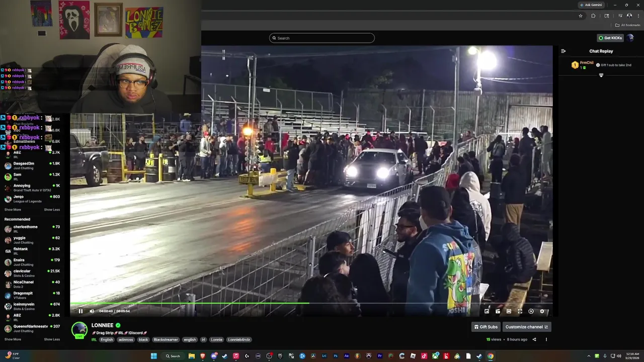644x362 pixels.
Task: Click Show Less below Jerqo
Action: pos(52,210)
